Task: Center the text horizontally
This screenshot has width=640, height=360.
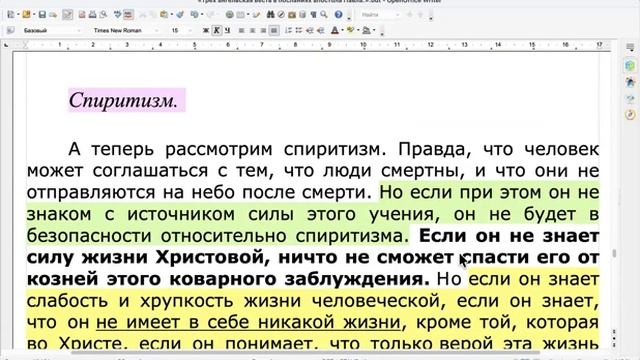Action: click(253, 30)
